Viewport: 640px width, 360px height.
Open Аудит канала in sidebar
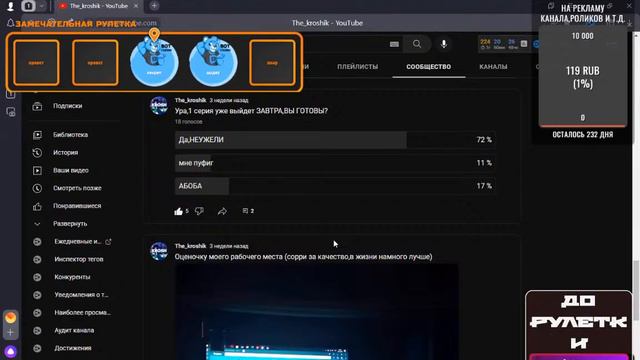pos(74,330)
